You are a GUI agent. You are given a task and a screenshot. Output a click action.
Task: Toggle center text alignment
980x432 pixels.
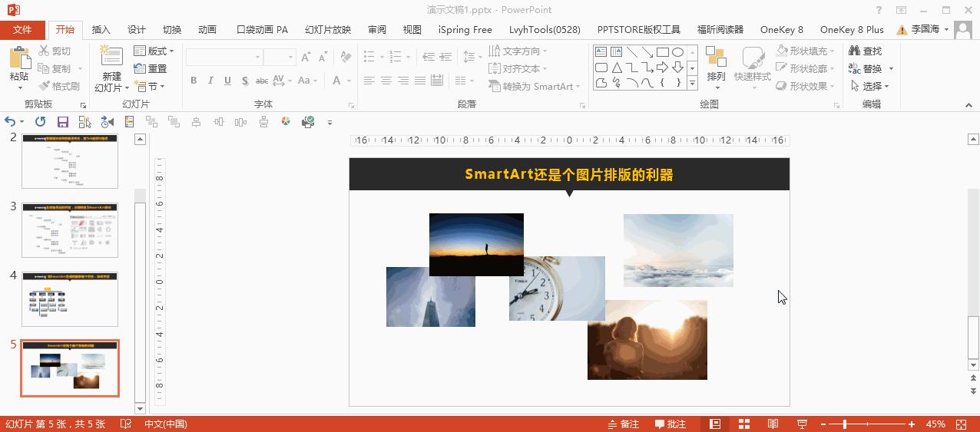click(386, 81)
